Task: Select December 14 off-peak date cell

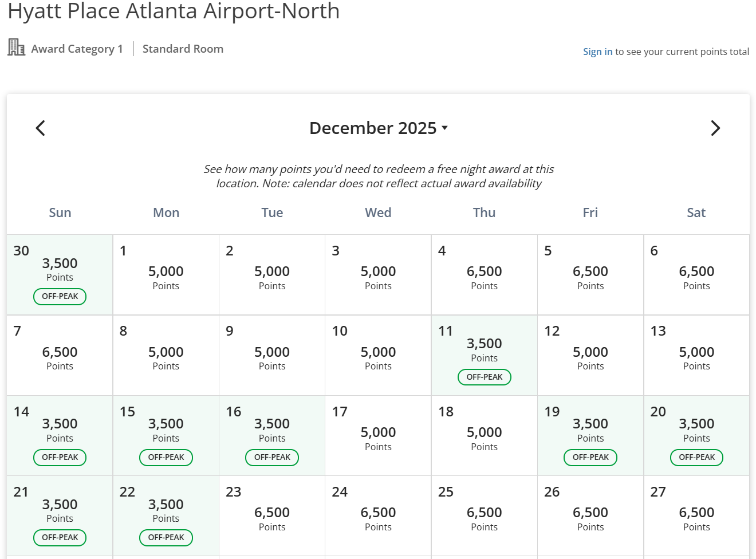Action: pyautogui.click(x=60, y=435)
